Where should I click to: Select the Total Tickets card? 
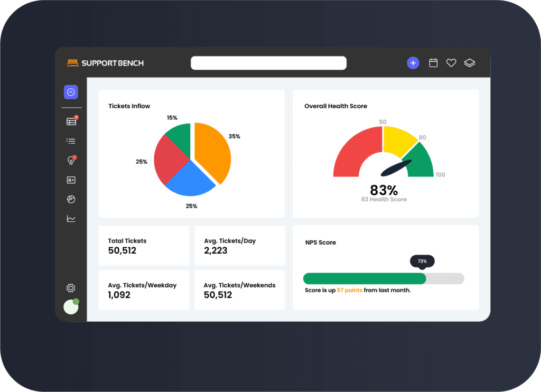click(144, 246)
